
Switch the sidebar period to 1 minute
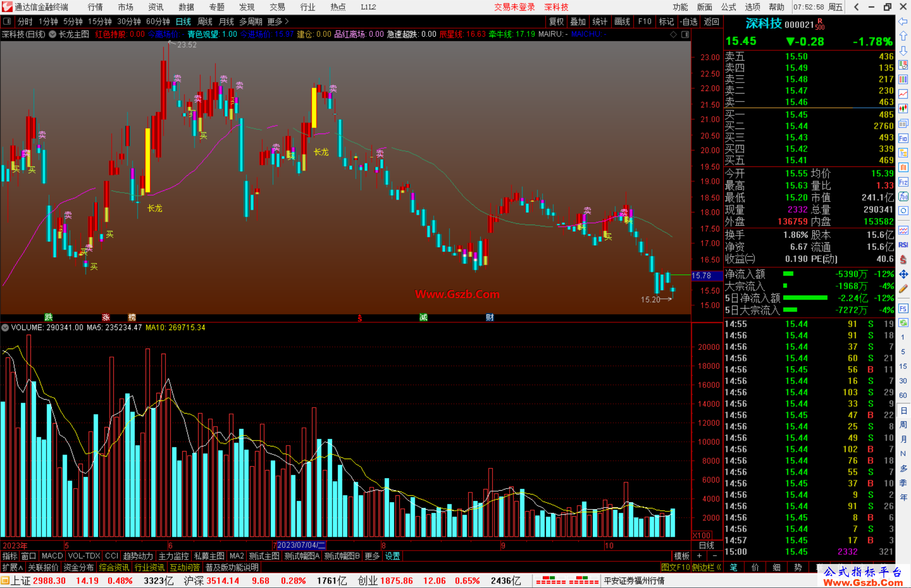tap(903, 337)
